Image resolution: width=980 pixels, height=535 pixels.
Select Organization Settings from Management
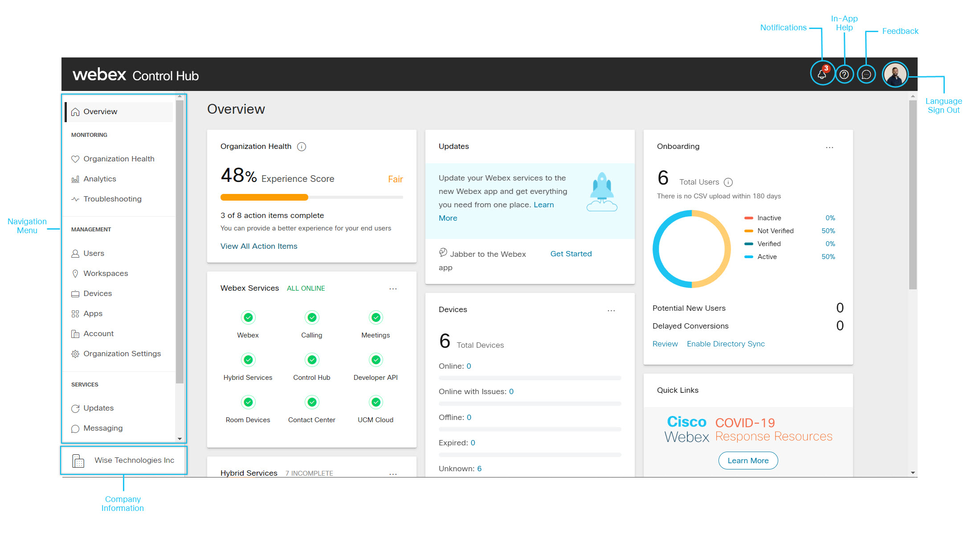[122, 353]
